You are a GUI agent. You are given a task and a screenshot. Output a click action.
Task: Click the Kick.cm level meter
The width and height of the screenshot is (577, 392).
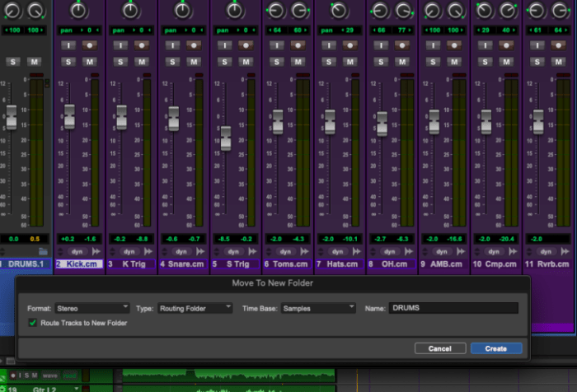(95, 152)
